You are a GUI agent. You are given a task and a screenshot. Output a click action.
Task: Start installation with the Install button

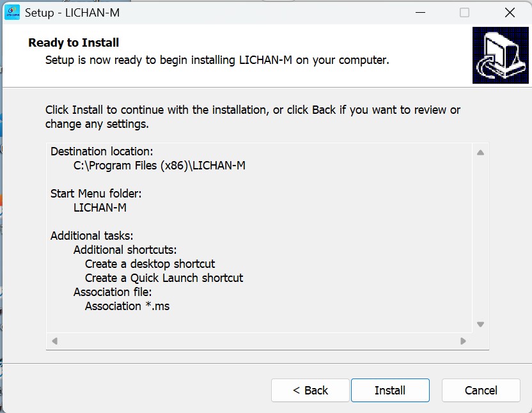pos(390,390)
